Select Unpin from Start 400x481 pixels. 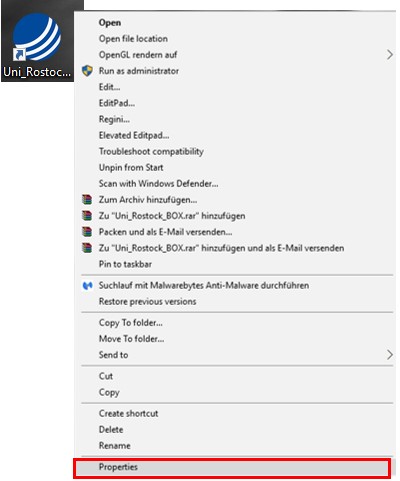[x=131, y=167]
